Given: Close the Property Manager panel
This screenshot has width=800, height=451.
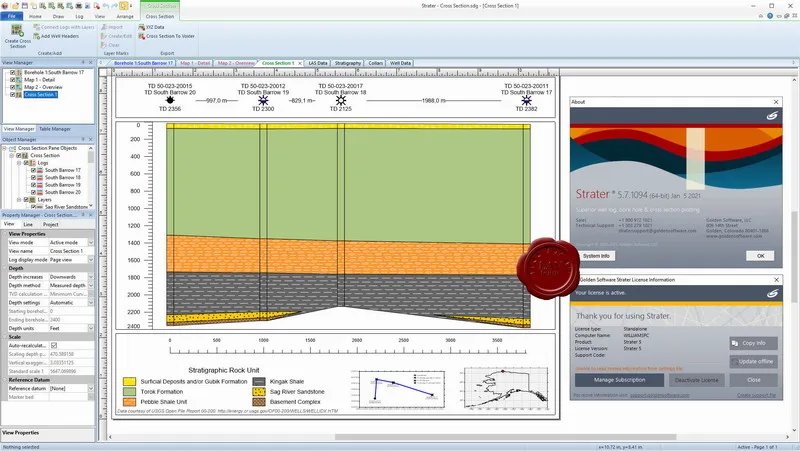Looking at the screenshot, I should point(90,215).
